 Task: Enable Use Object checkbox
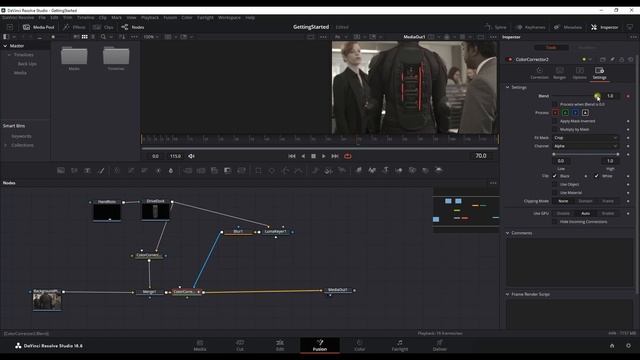(x=555, y=184)
